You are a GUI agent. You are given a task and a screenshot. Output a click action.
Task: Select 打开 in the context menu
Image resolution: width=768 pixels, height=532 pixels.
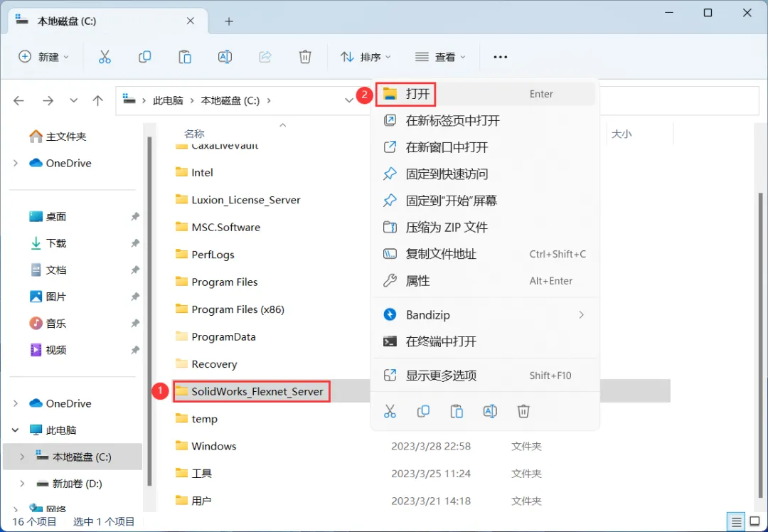pyautogui.click(x=485, y=94)
